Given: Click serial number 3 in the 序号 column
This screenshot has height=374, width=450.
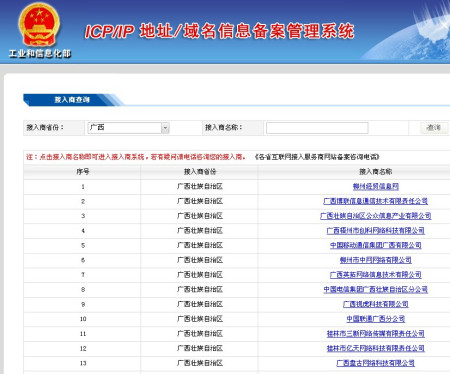Looking at the screenshot, I should [x=83, y=216].
